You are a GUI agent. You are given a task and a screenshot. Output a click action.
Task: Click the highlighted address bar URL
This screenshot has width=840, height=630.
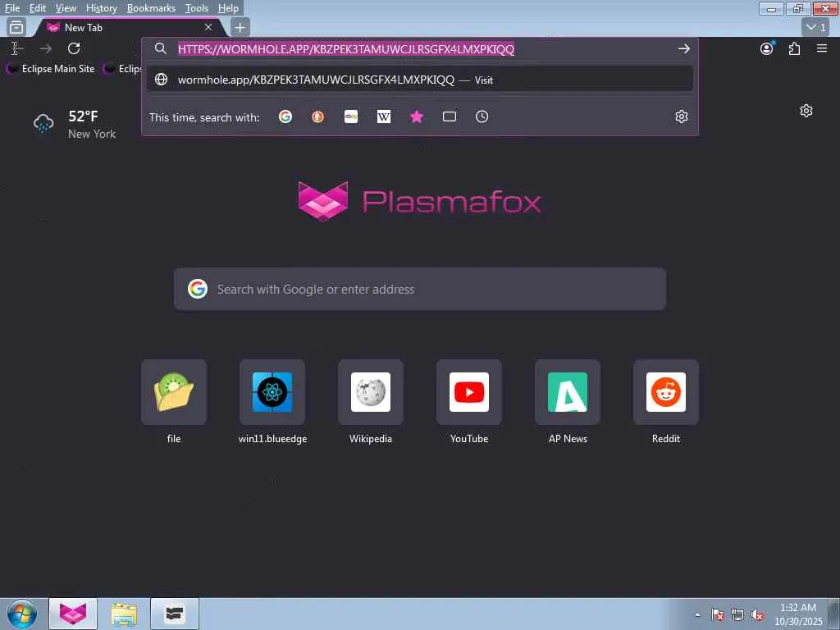[x=346, y=48]
